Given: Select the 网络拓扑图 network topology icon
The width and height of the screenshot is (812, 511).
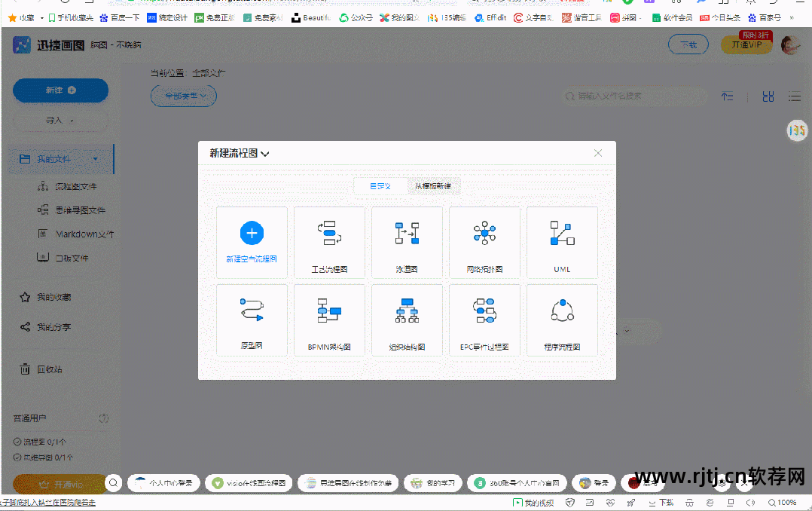Looking at the screenshot, I should click(484, 243).
